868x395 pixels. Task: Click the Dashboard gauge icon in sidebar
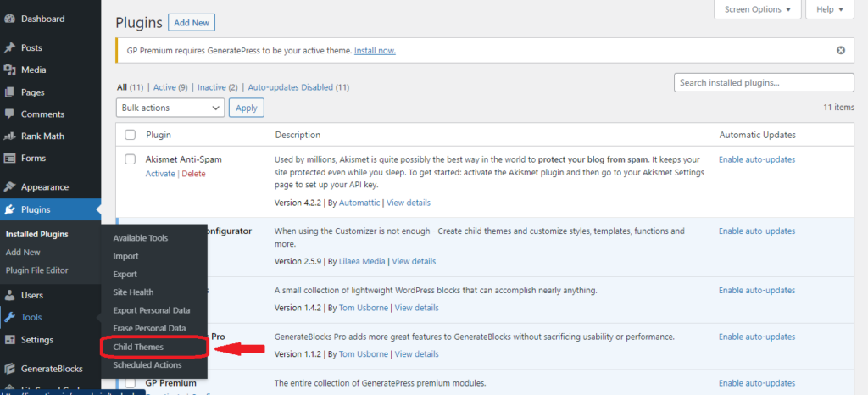tap(9, 19)
